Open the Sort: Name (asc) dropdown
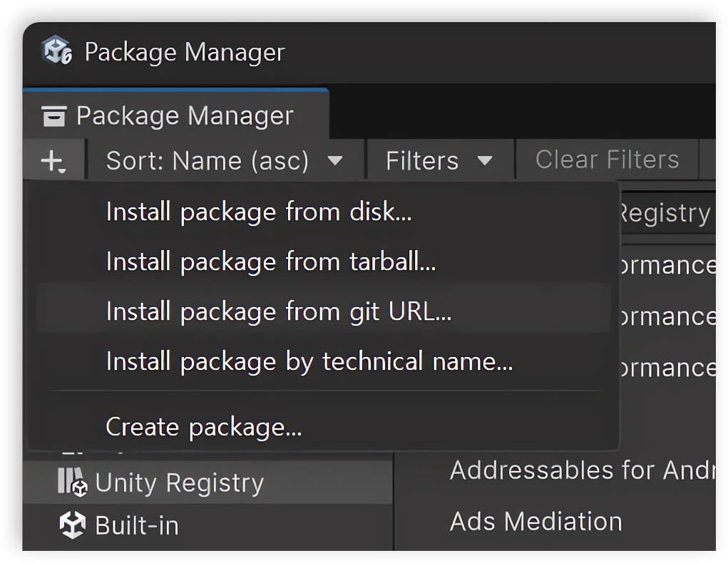 [225, 160]
